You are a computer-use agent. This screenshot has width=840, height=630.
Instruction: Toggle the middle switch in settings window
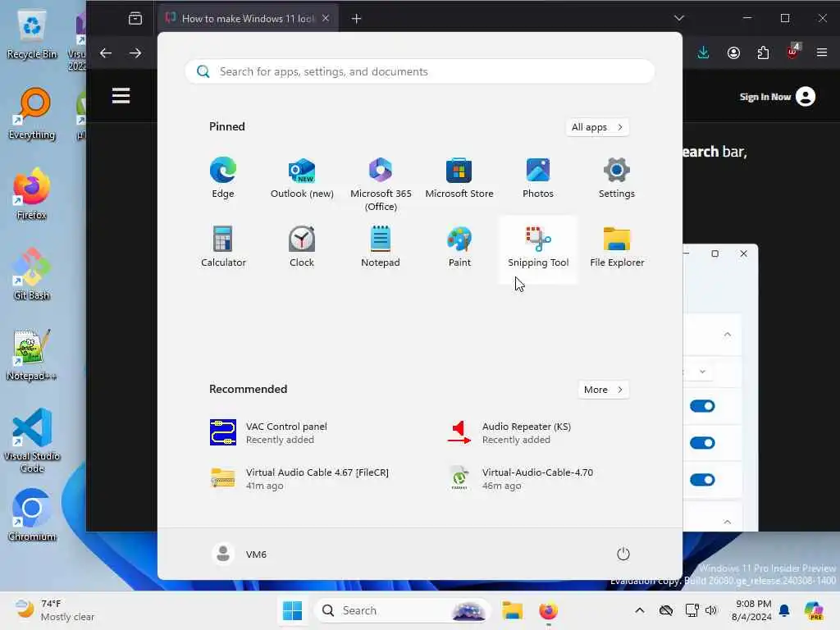[x=702, y=443]
